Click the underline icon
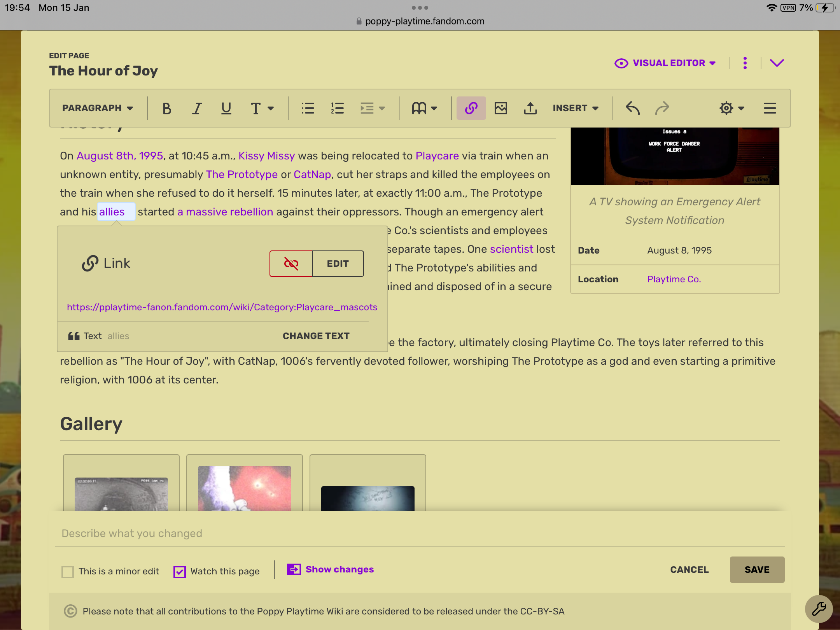The width and height of the screenshot is (840, 630). pyautogui.click(x=226, y=108)
